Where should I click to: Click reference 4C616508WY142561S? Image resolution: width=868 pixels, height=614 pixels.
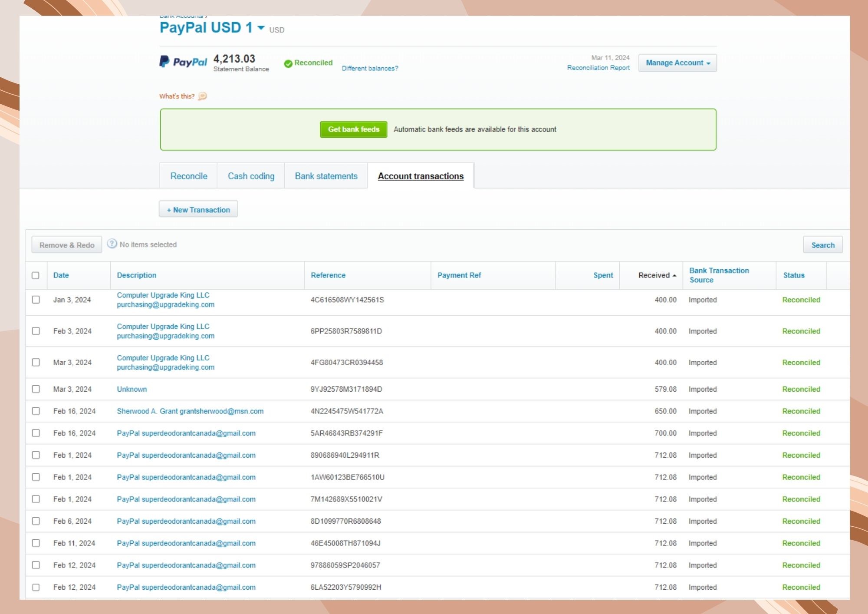point(347,300)
